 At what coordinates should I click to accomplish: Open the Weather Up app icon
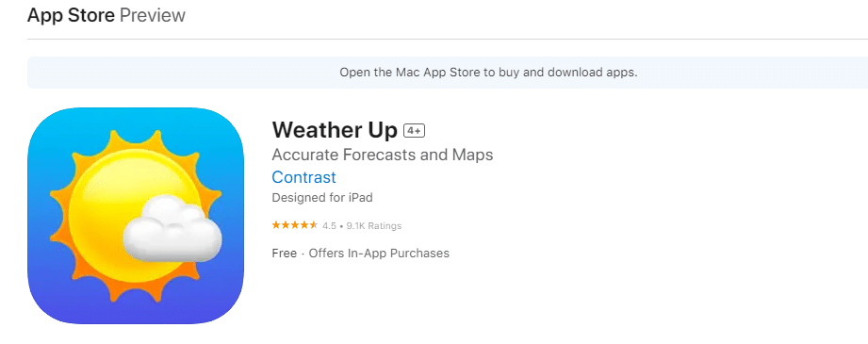click(x=136, y=216)
